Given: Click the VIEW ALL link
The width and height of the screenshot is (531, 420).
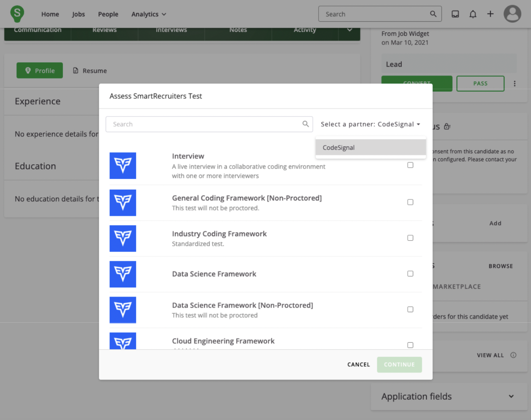Looking at the screenshot, I should pyautogui.click(x=490, y=355).
